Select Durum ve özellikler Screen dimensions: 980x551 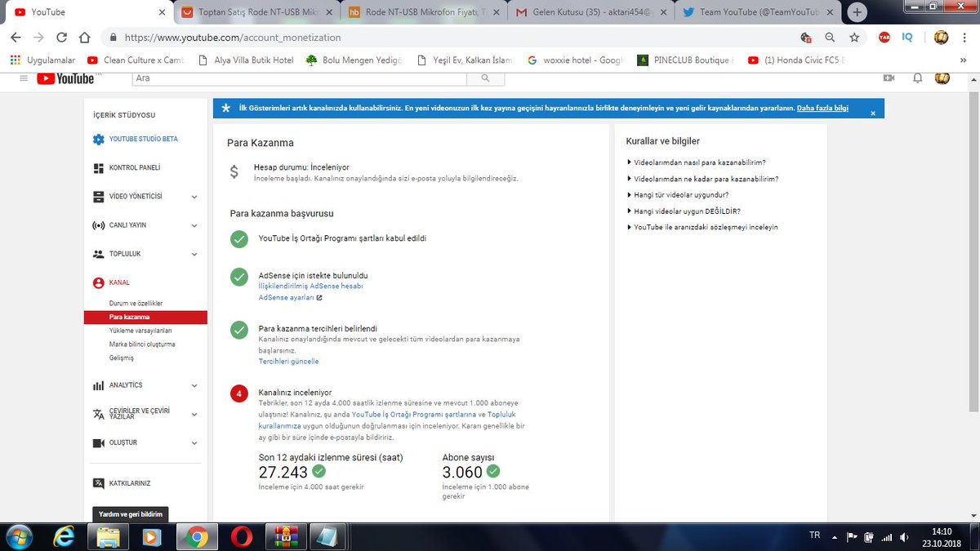(136, 303)
